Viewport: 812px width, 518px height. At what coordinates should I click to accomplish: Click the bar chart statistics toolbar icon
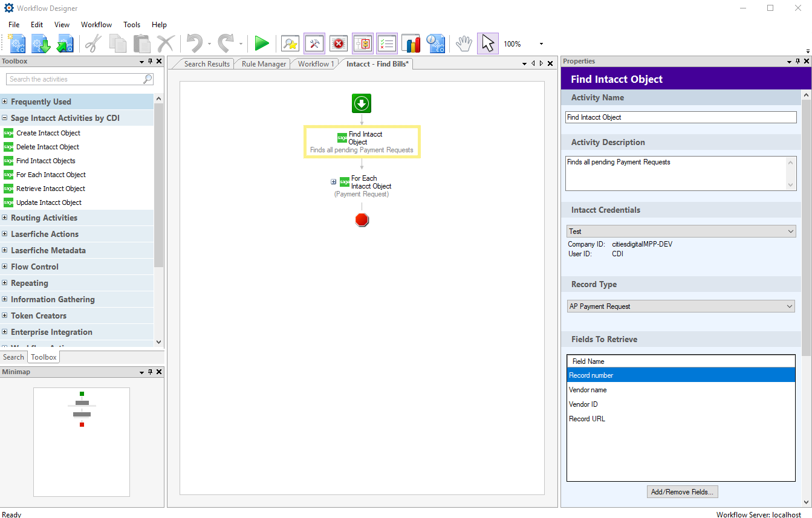point(411,44)
